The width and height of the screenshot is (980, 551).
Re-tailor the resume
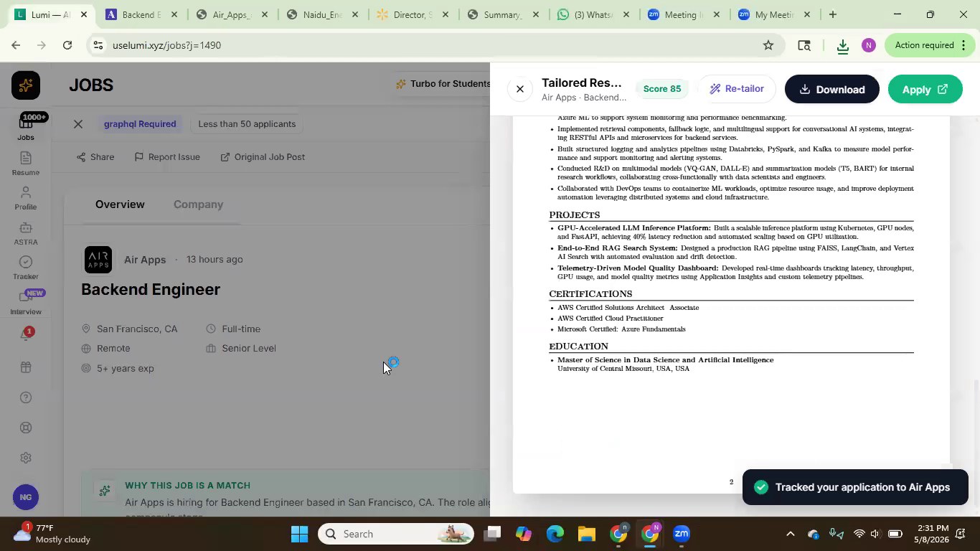(x=737, y=89)
